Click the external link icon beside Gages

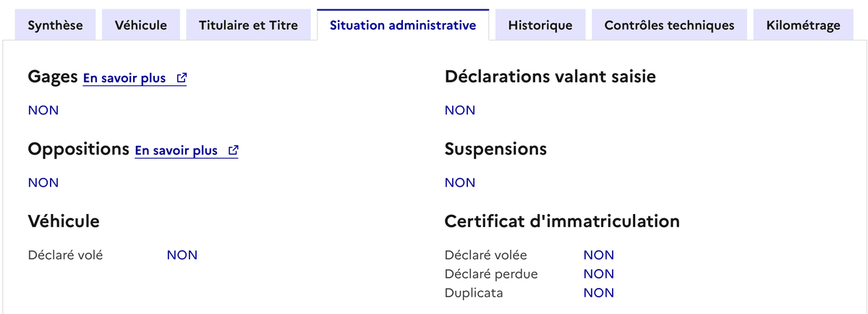(182, 78)
